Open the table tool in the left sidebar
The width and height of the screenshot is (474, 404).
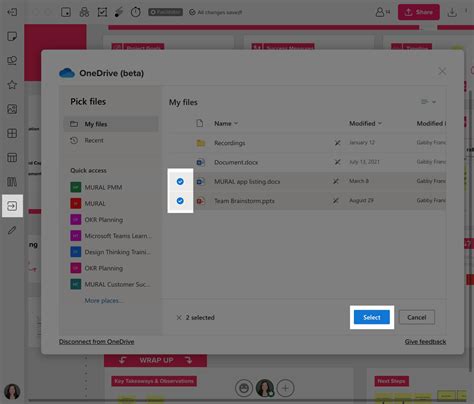click(x=12, y=157)
